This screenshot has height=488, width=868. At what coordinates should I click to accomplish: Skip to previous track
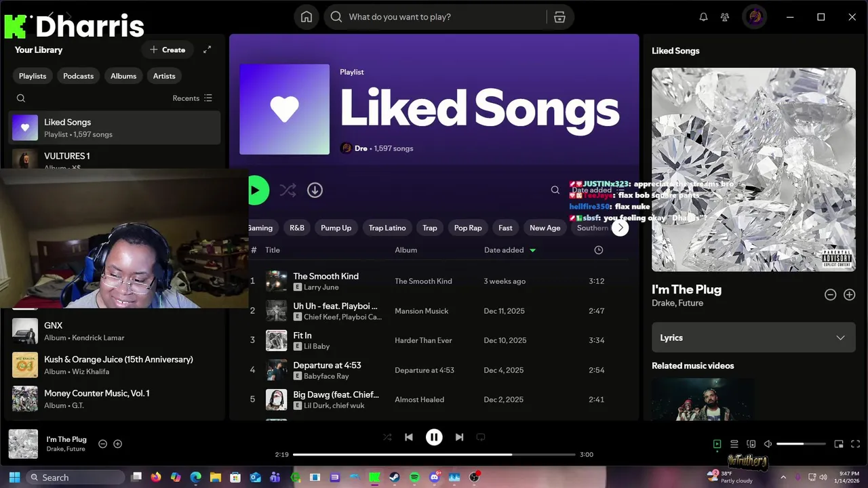click(409, 437)
